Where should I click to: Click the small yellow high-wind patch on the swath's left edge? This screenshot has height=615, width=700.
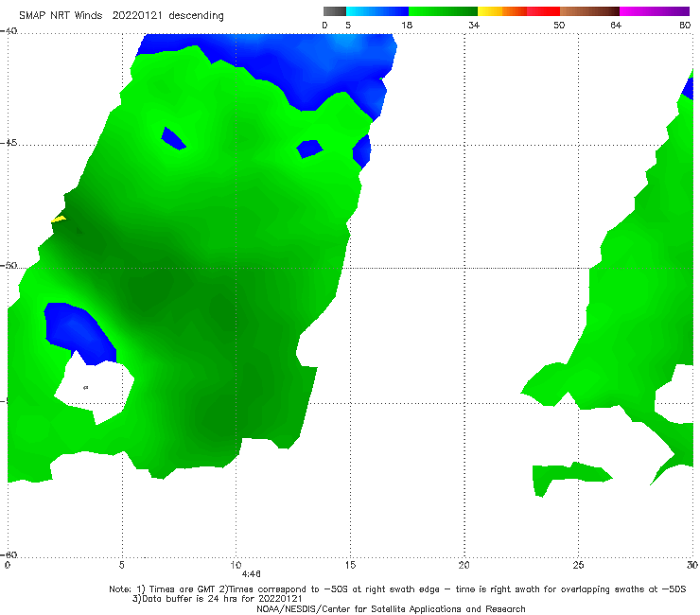pyautogui.click(x=59, y=219)
